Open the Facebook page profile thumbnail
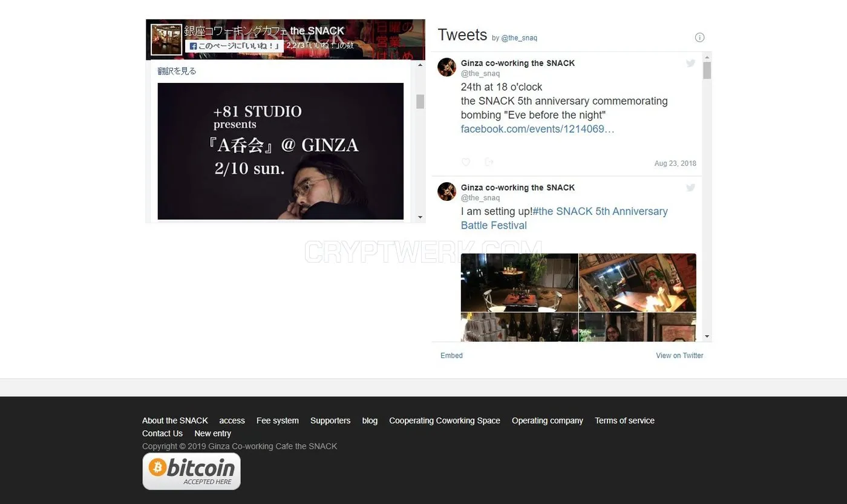The height and width of the screenshot is (504, 847). click(166, 39)
